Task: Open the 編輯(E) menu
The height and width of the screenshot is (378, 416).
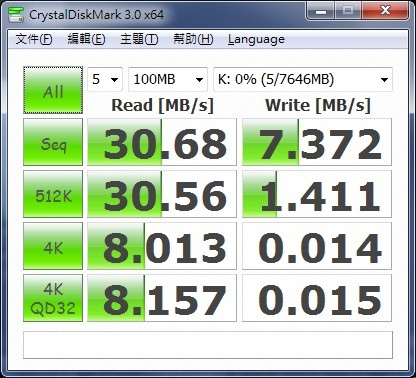Action: coord(86,39)
